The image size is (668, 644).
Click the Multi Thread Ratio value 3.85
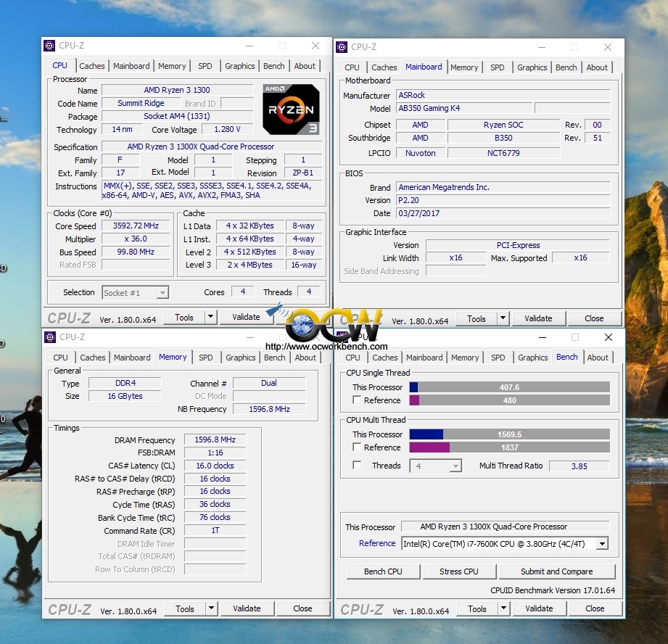(x=580, y=466)
